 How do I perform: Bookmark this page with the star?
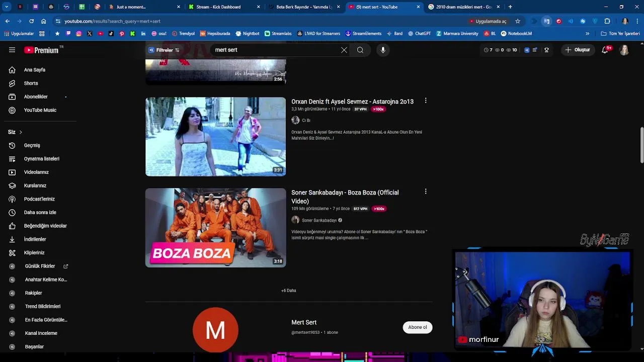coord(518,21)
